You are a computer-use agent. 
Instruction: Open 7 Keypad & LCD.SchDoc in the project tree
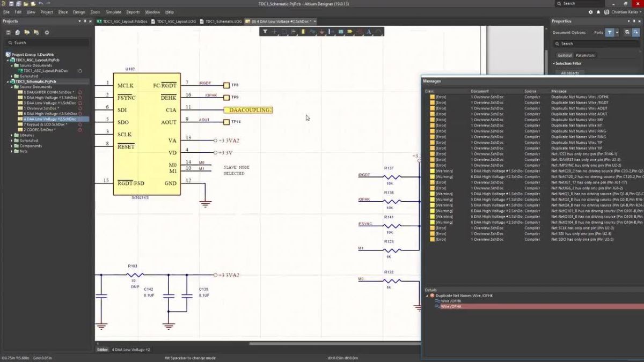(x=46, y=124)
